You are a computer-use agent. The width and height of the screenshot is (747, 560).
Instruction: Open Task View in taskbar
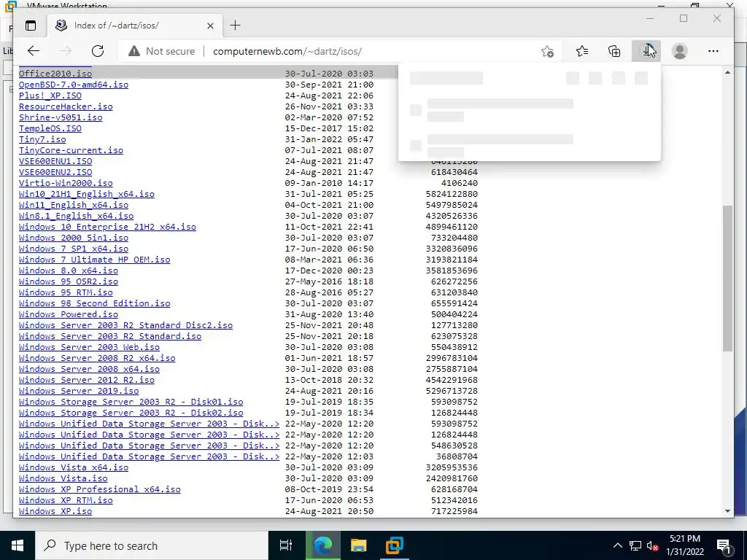pos(286,545)
